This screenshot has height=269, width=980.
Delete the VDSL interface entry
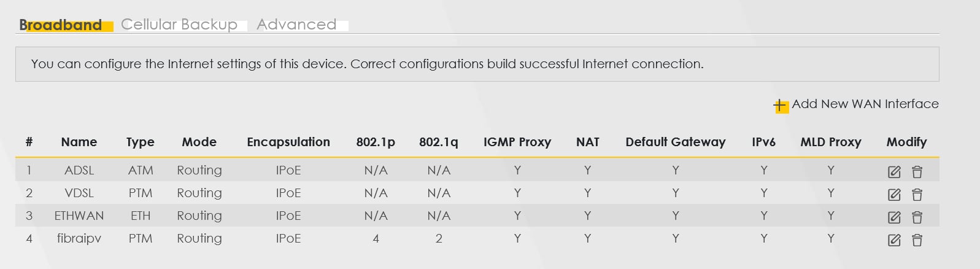(x=917, y=195)
